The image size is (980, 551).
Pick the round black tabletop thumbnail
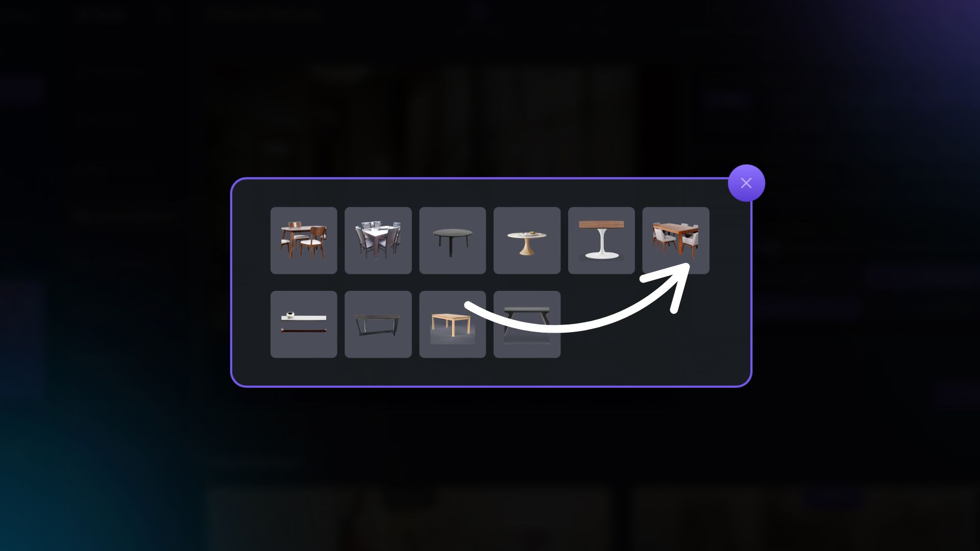tap(453, 240)
